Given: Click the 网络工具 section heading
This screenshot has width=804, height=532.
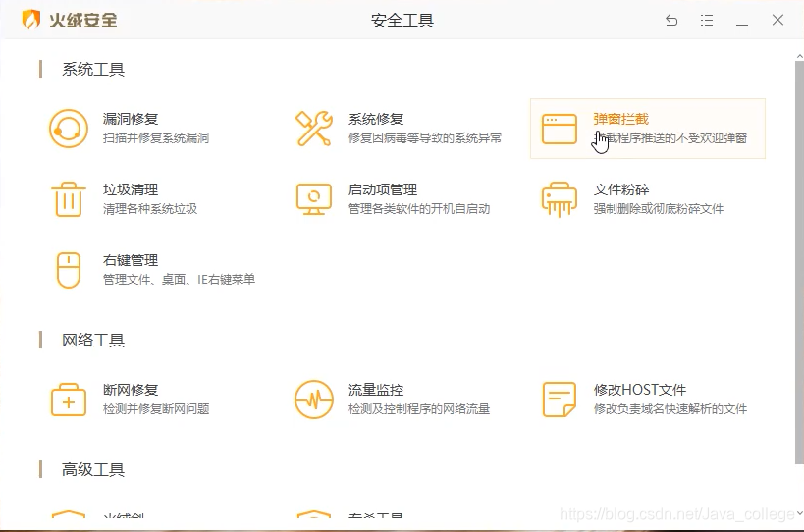Looking at the screenshot, I should [x=93, y=340].
